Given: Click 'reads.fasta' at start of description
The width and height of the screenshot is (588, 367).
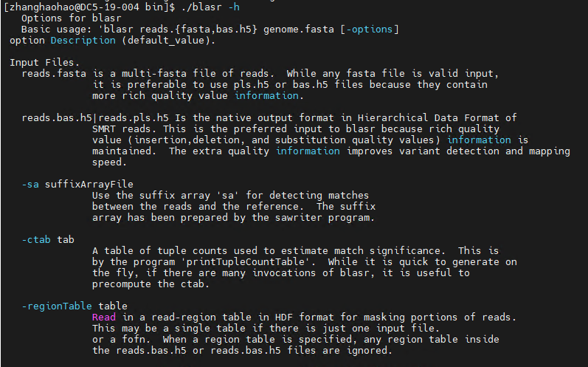Looking at the screenshot, I should coord(54,74).
